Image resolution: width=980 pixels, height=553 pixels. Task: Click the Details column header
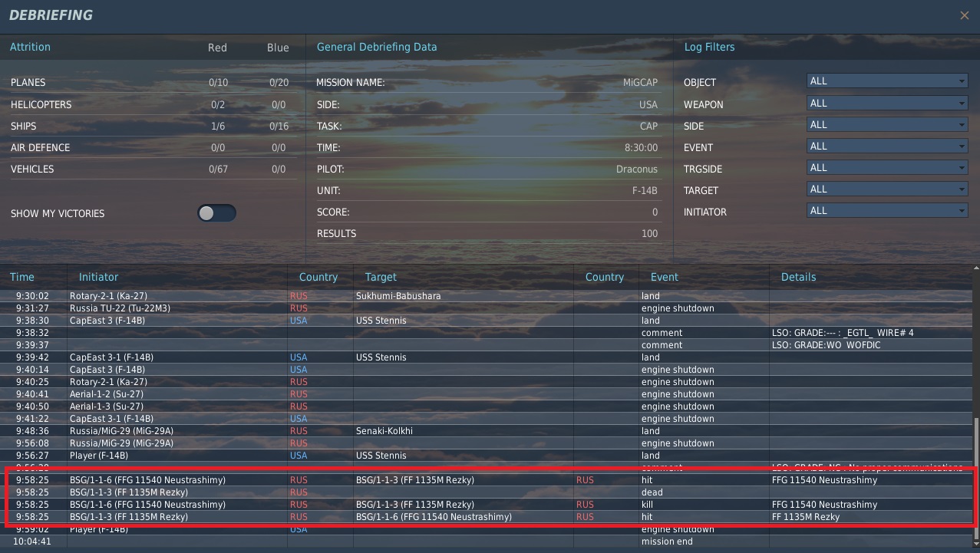coord(798,277)
